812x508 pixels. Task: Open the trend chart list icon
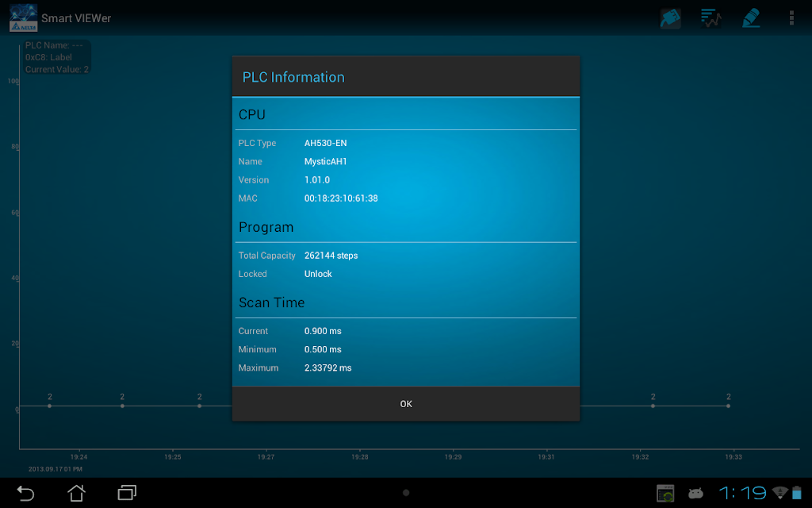710,18
